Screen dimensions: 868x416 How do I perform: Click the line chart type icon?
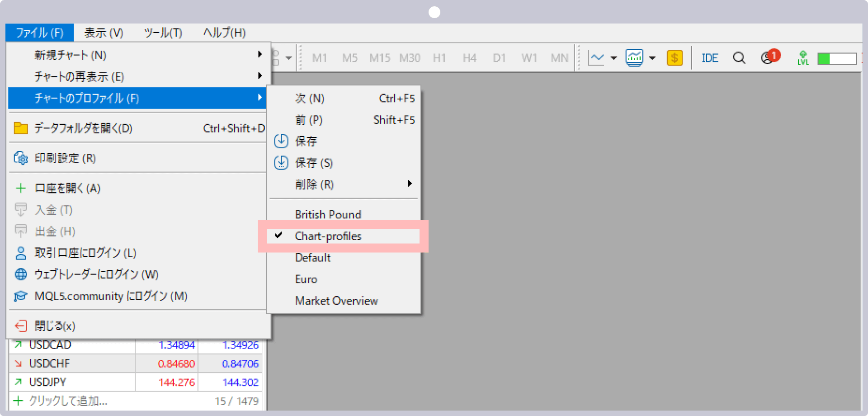pyautogui.click(x=596, y=58)
